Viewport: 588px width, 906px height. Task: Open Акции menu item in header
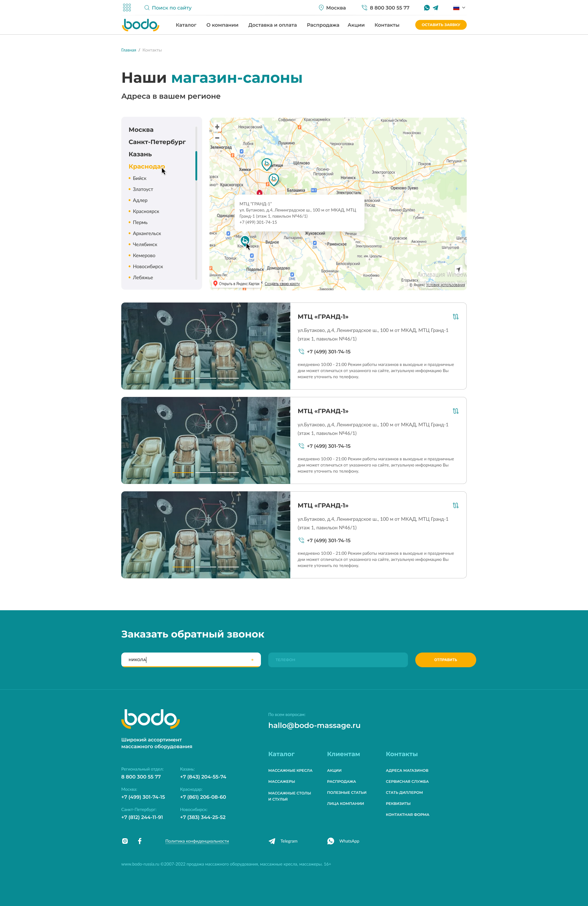pos(356,25)
